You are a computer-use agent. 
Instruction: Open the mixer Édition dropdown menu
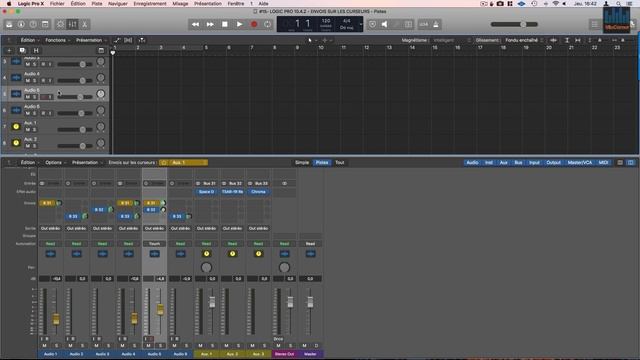29,162
